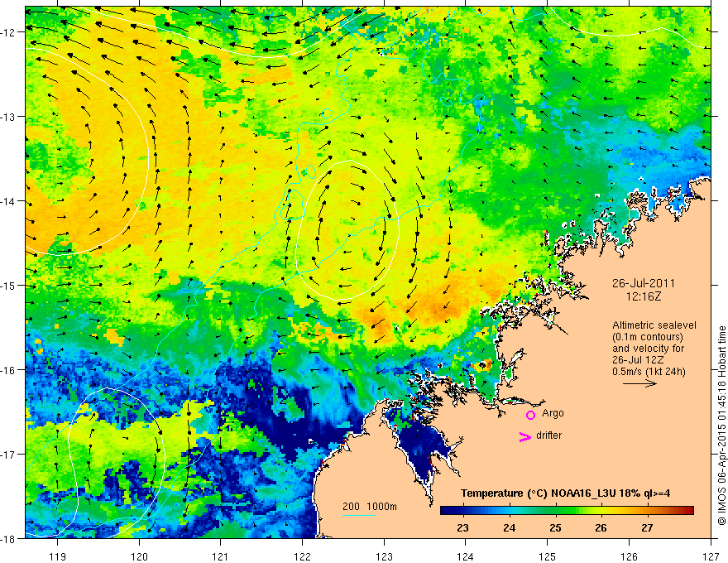Click the '0.5m/s (1kt 24h)' text
The image size is (728, 563).
pyautogui.click(x=649, y=372)
